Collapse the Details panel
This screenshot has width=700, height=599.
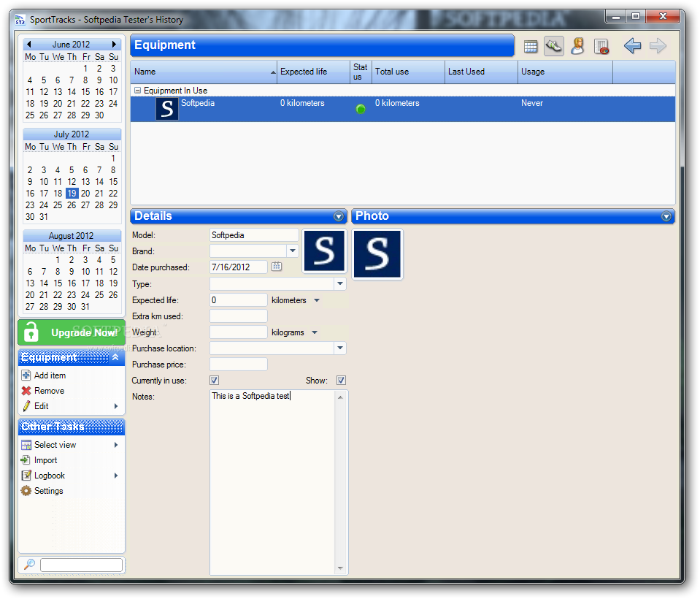click(339, 216)
